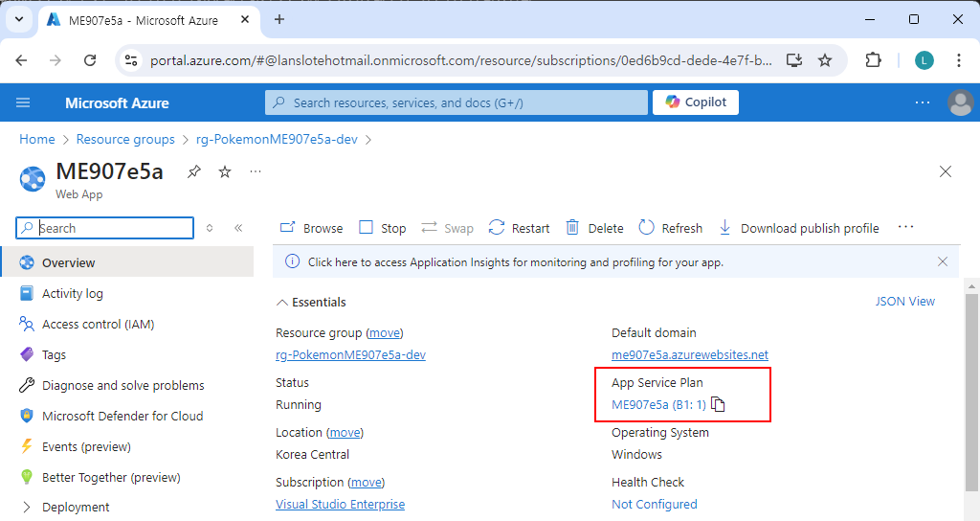The width and height of the screenshot is (980, 521).
Task: Toggle expand/collapse all menu groups arrows
Action: tap(210, 228)
